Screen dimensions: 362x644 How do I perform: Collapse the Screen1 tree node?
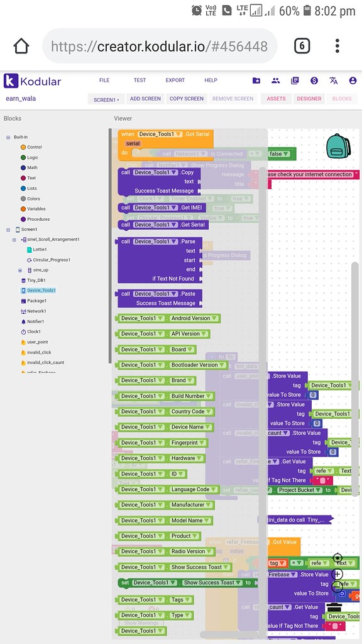pyautogui.click(x=8, y=230)
